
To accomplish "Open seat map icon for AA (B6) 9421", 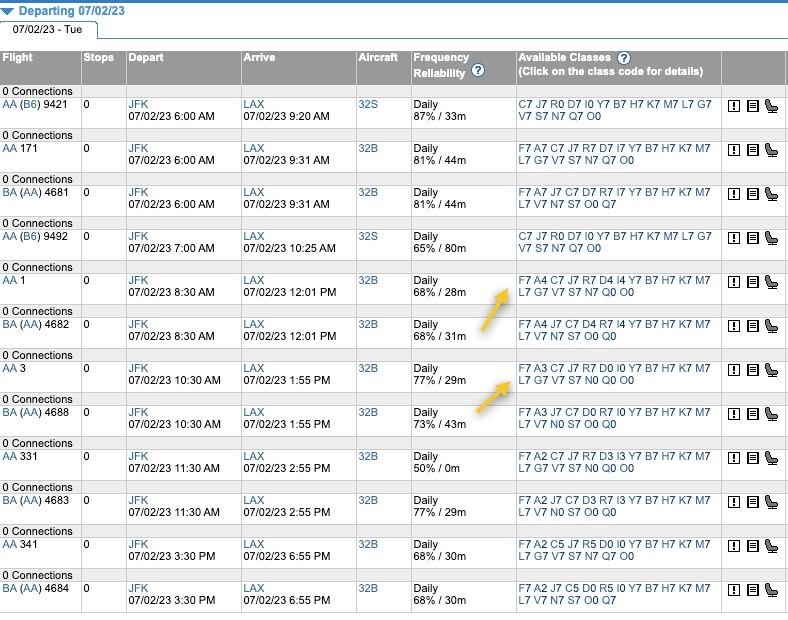I will tap(771, 106).
